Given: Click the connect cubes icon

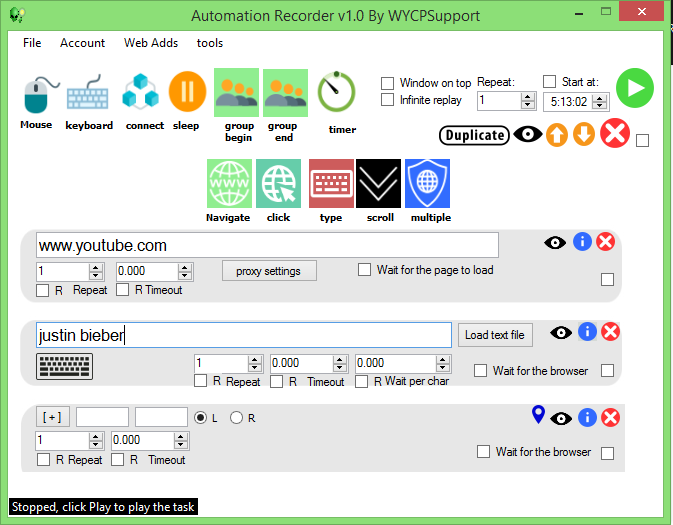Looking at the screenshot, I should 140,91.
